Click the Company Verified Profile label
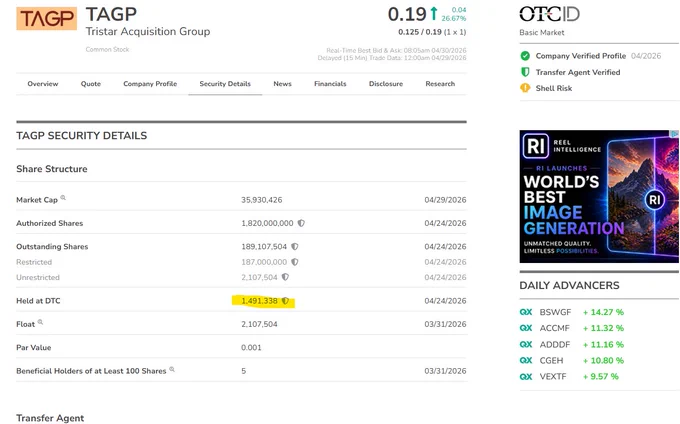This screenshot has width=680, height=424. (581, 56)
